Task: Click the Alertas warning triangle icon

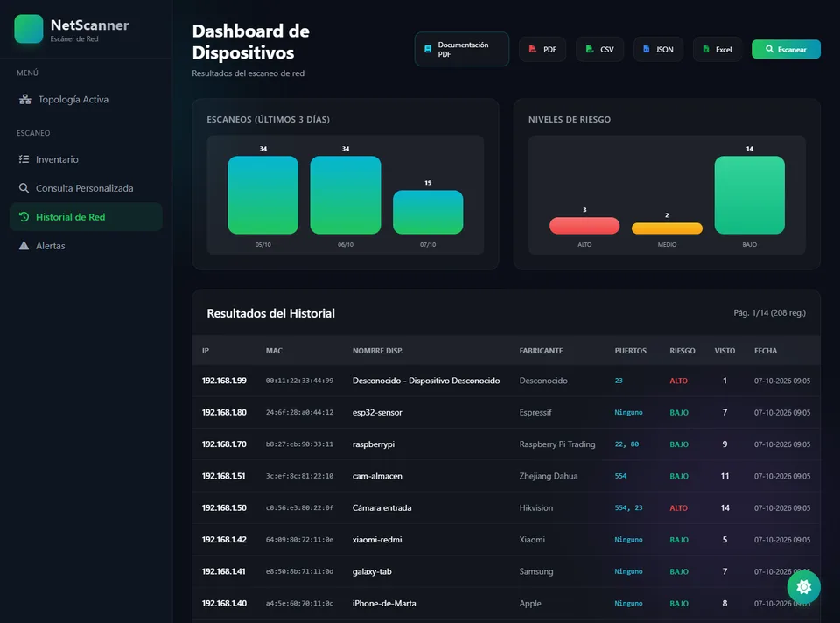Action: (x=24, y=246)
